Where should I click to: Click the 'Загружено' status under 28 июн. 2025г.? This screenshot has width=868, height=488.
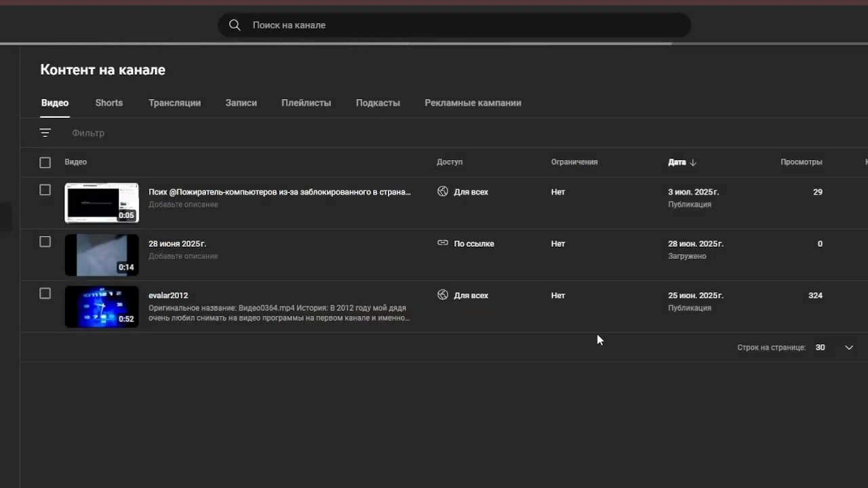pos(687,256)
